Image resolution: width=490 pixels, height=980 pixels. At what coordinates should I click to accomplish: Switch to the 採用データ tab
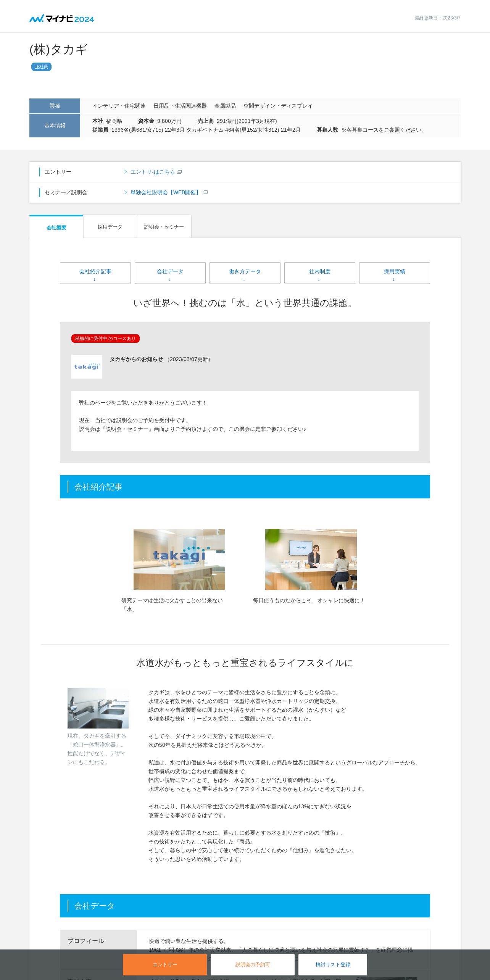(110, 227)
